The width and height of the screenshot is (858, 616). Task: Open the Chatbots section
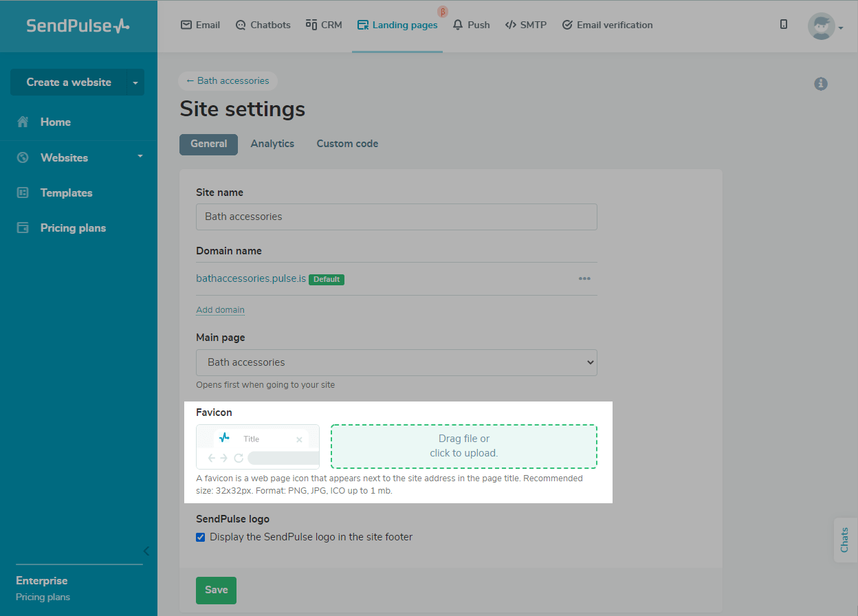(x=263, y=25)
